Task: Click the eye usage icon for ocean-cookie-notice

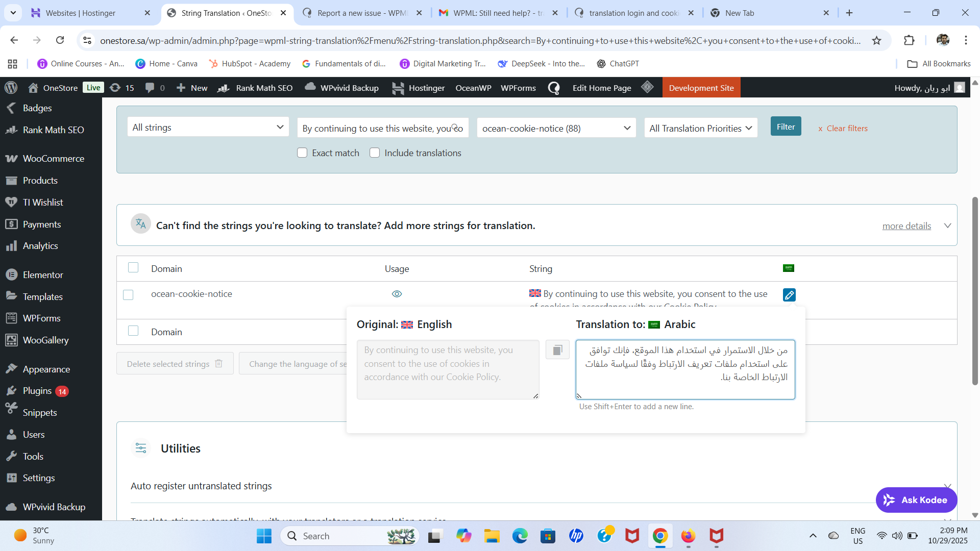Action: coord(397,294)
